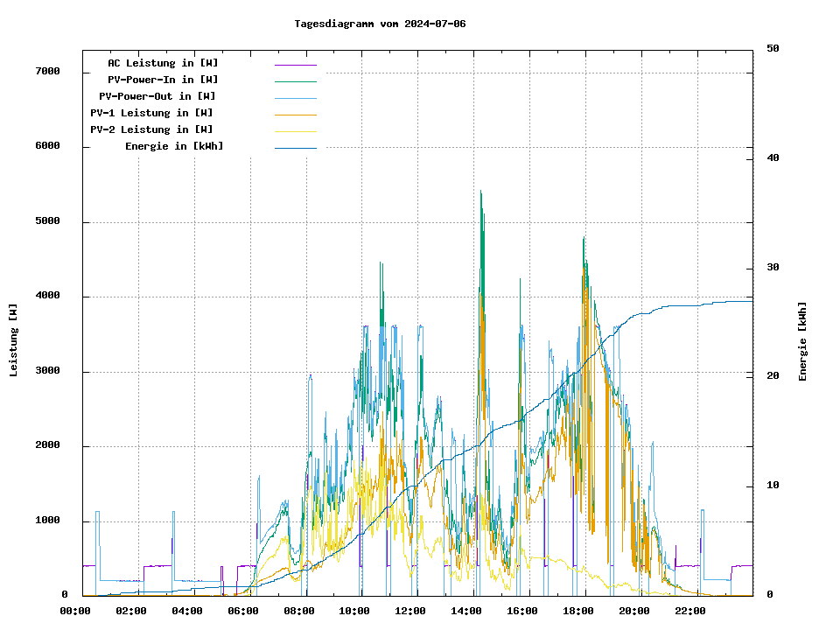Select the AC Leistung legend label
This screenshot has height=630, width=840.
(x=163, y=63)
